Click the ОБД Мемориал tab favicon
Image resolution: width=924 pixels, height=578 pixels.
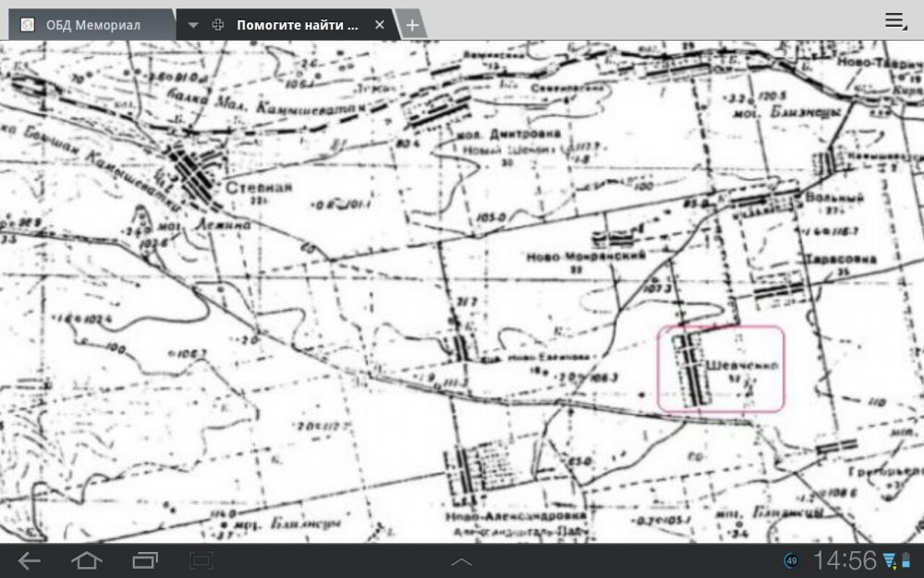[x=27, y=25]
